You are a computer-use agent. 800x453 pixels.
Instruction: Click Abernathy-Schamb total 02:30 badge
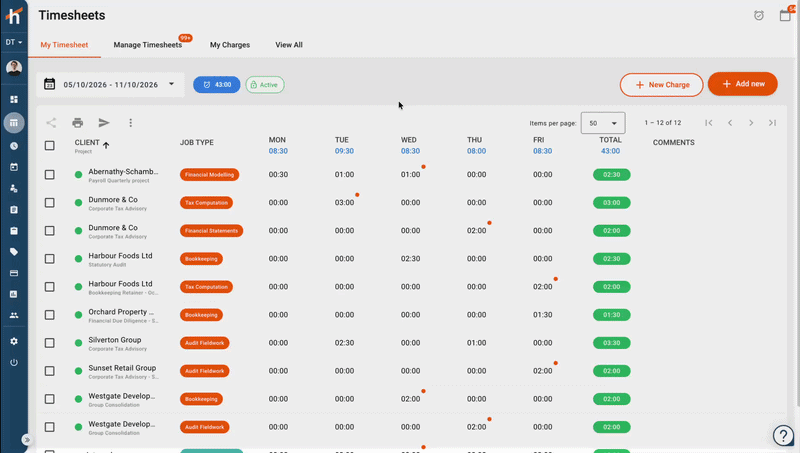click(611, 174)
